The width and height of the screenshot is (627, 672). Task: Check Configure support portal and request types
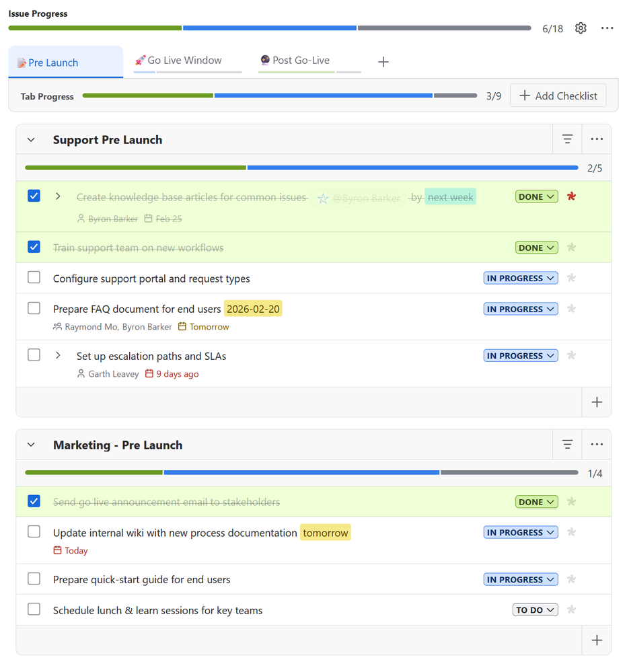pyautogui.click(x=34, y=277)
